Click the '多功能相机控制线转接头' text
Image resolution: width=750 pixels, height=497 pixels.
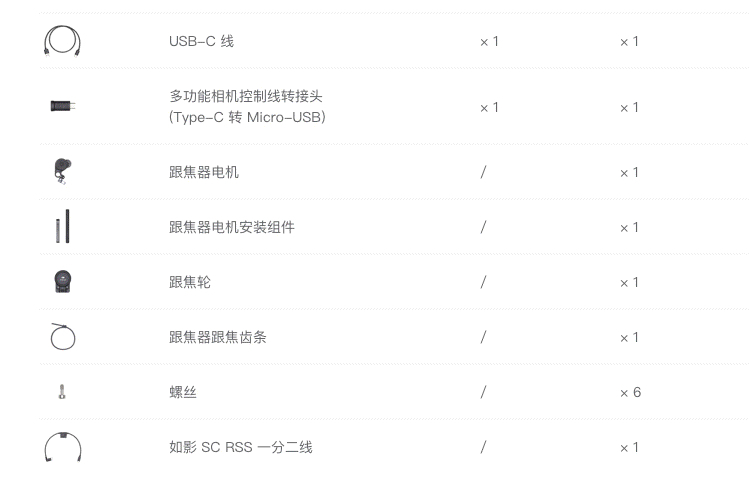click(246, 96)
